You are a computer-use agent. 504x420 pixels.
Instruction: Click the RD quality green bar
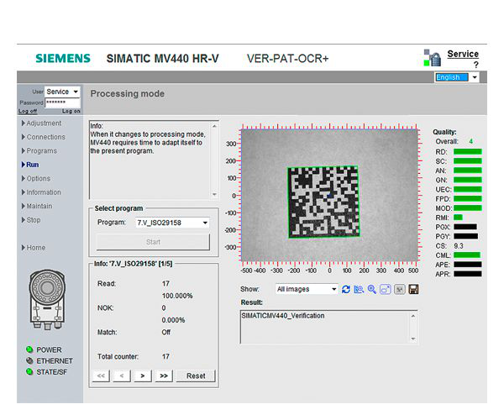pyautogui.click(x=468, y=152)
